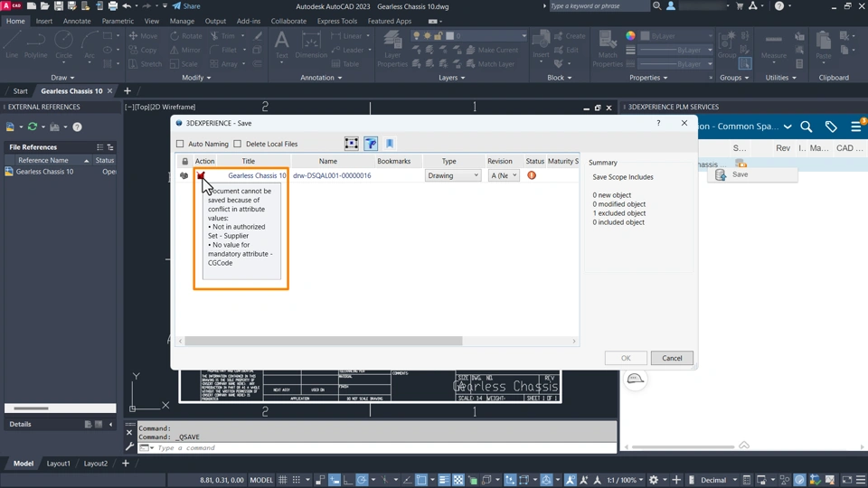868x488 pixels.
Task: Click Match Properties tool
Action: click(608, 49)
